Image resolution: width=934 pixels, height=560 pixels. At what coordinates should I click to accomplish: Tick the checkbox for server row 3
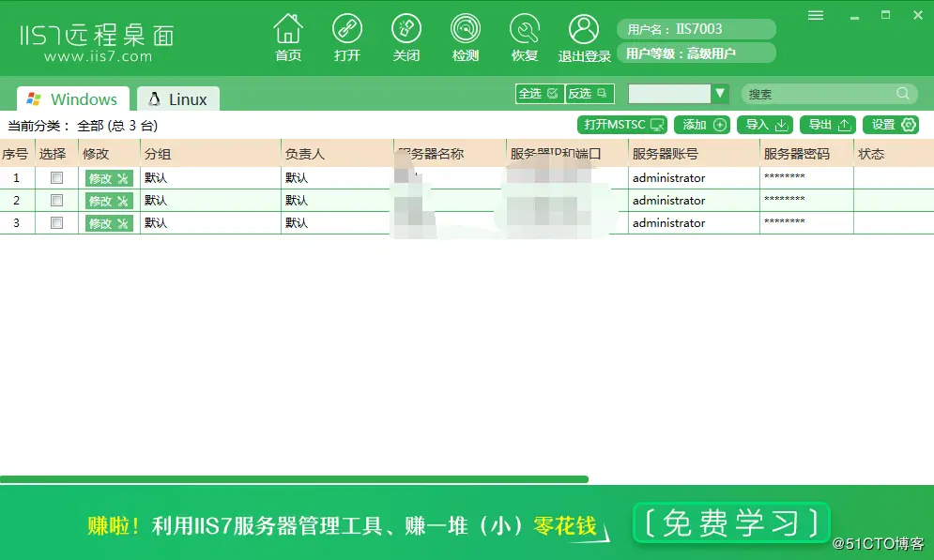click(56, 222)
